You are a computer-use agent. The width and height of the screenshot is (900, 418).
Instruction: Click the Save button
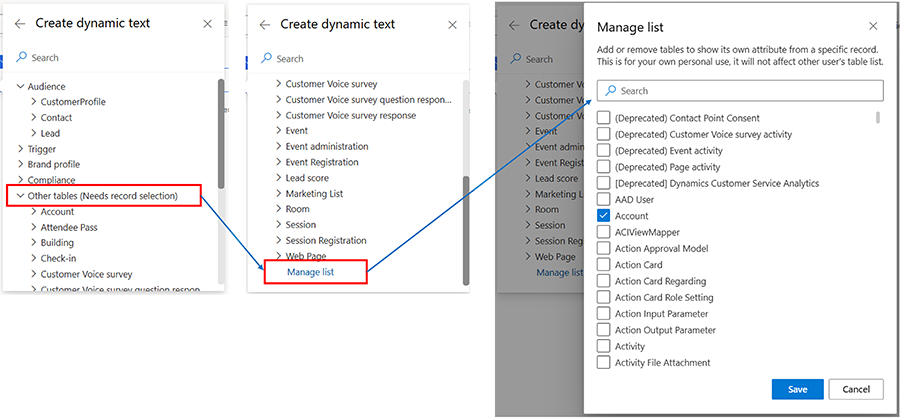point(797,389)
